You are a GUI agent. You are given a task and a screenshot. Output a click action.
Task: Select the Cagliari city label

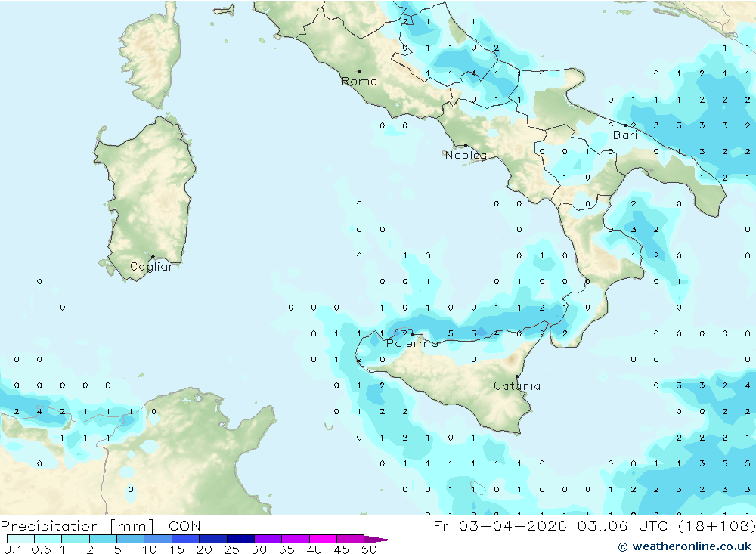click(x=153, y=267)
